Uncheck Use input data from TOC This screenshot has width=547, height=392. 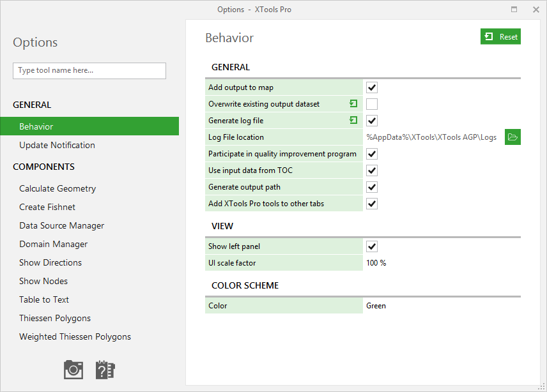[x=372, y=170]
